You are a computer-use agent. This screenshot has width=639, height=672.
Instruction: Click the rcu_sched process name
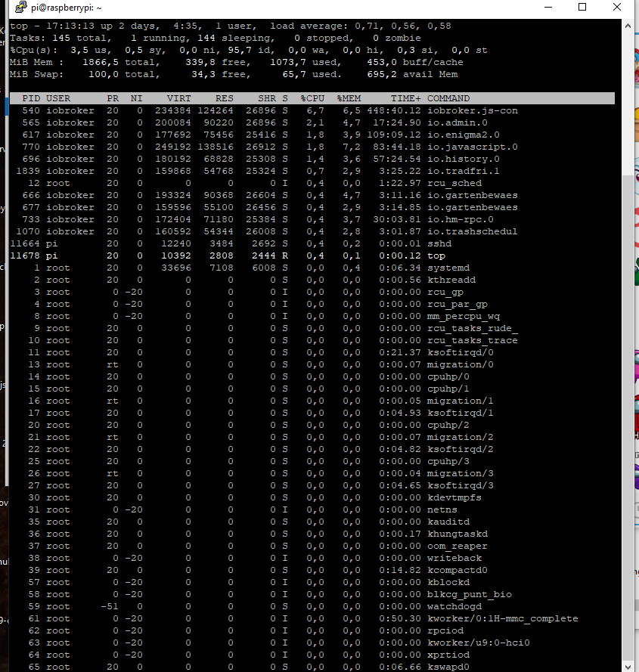pos(454,183)
